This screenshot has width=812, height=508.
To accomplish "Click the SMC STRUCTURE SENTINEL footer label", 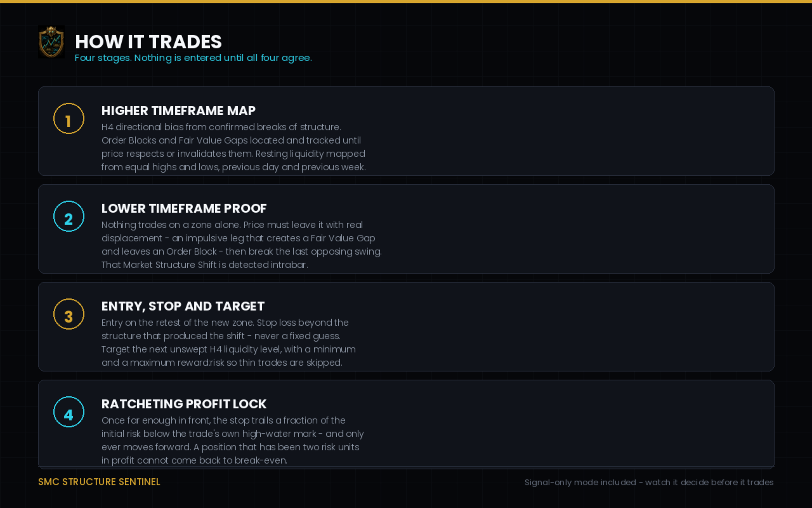I will coord(99,482).
